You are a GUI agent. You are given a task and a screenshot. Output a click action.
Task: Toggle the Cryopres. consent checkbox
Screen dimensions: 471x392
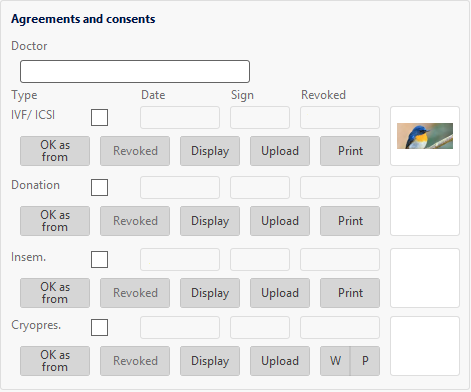[99, 327]
